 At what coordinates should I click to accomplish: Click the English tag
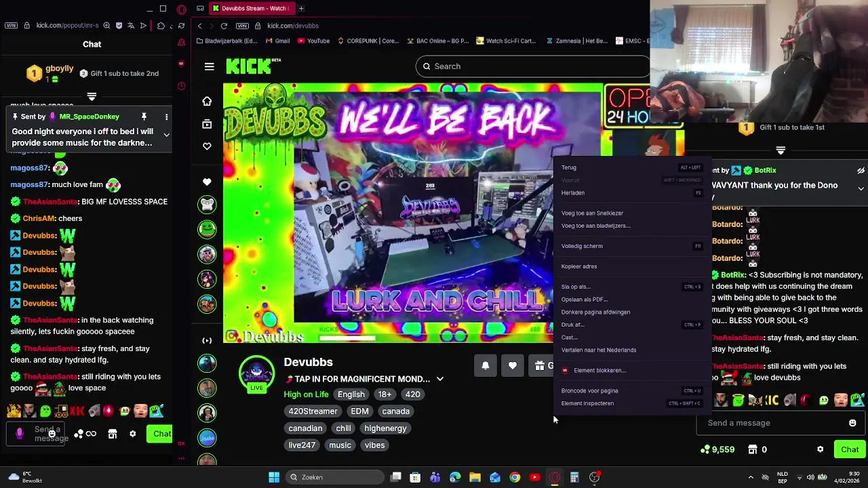point(351,394)
